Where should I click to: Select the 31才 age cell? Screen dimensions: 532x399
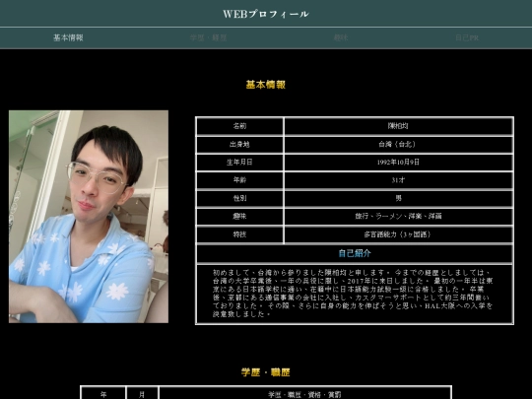point(398,180)
